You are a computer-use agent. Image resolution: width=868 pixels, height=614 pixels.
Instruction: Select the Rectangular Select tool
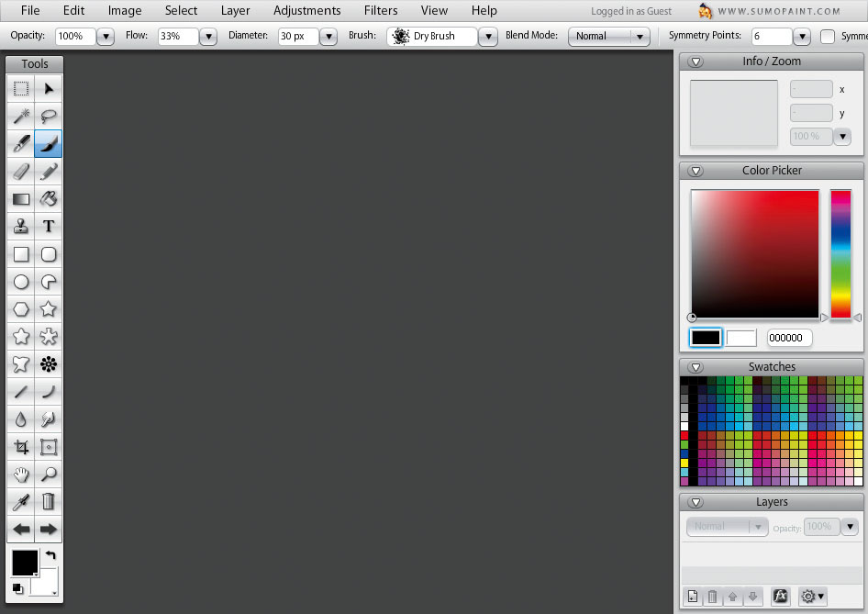21,89
